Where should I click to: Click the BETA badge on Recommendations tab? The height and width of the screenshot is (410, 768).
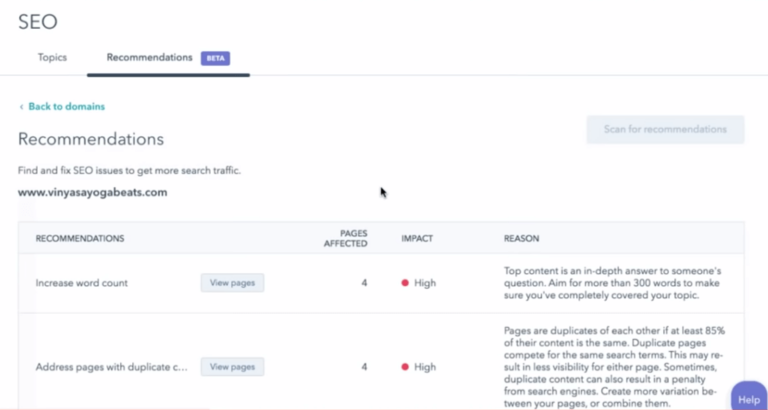click(215, 58)
